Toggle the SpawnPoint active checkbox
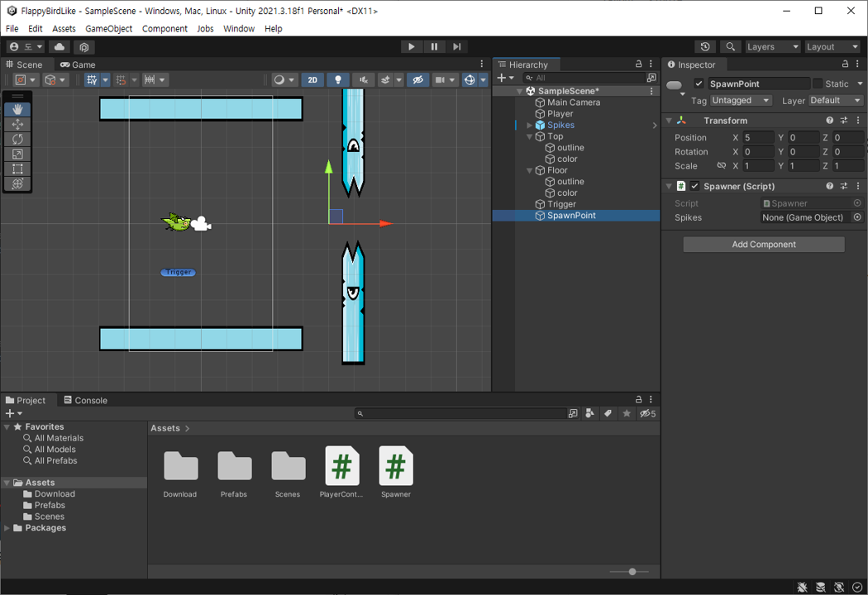This screenshot has height=595, width=868. [699, 83]
